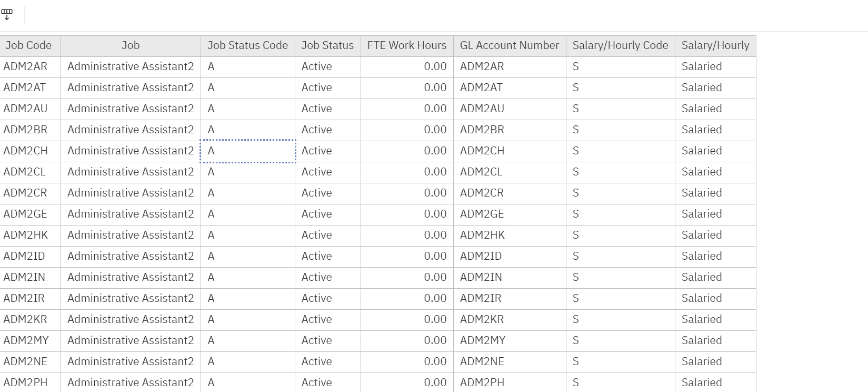Image resolution: width=868 pixels, height=392 pixels.
Task: Click Salary/Hourly Code S in ADM2GE row
Action: coord(621,214)
